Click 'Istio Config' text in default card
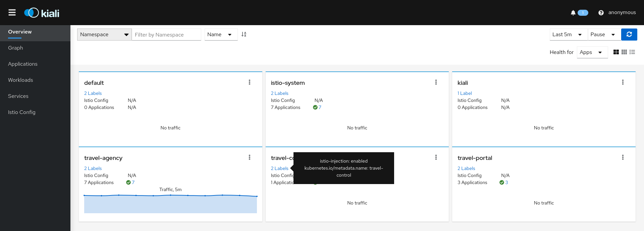644x231 pixels. click(x=96, y=100)
